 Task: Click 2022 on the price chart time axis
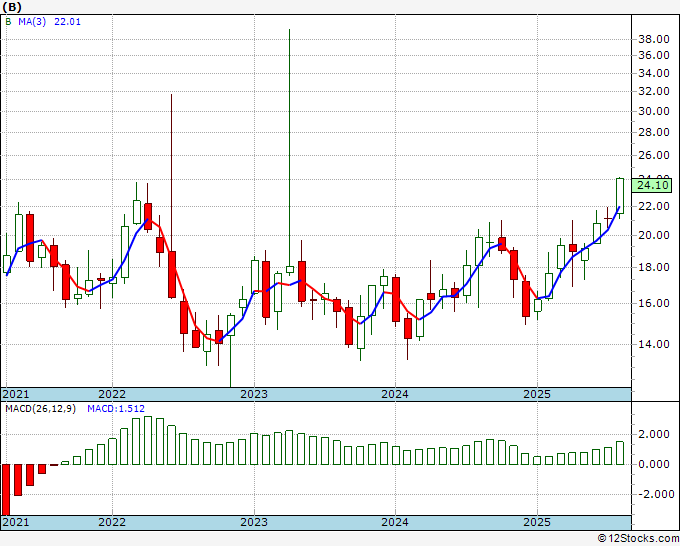[x=112, y=394]
